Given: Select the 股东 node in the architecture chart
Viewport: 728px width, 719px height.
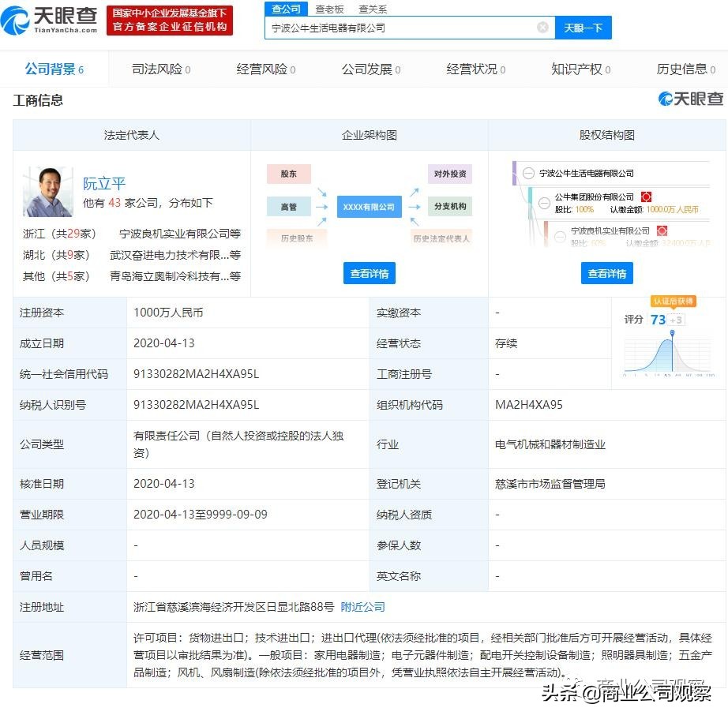Looking at the screenshot, I should click(288, 174).
